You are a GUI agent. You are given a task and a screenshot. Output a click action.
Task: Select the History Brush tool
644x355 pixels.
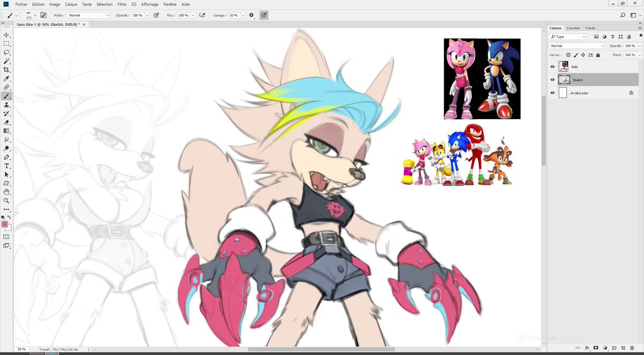6,114
